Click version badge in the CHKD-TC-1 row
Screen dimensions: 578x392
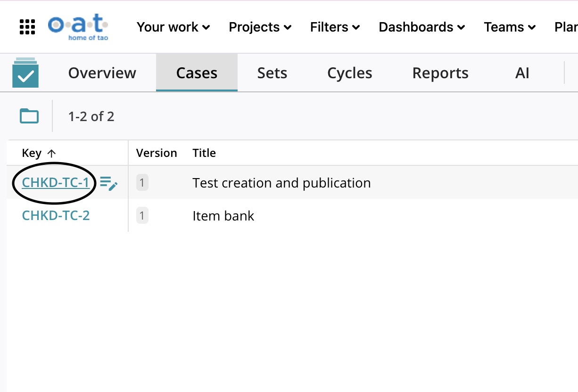(x=142, y=183)
